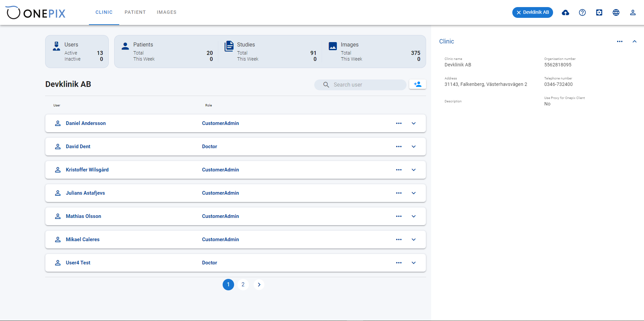Open the language globe icon
The image size is (644, 321).
click(x=616, y=12)
